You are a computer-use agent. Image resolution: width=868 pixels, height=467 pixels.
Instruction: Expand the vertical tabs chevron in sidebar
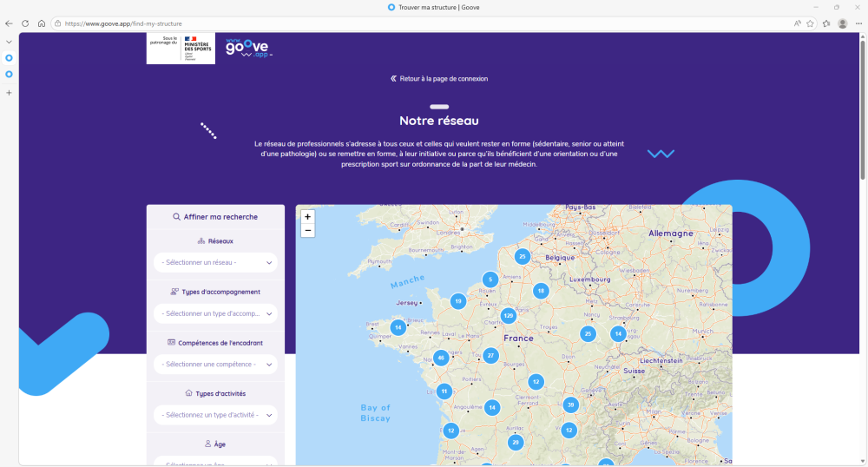(x=9, y=42)
